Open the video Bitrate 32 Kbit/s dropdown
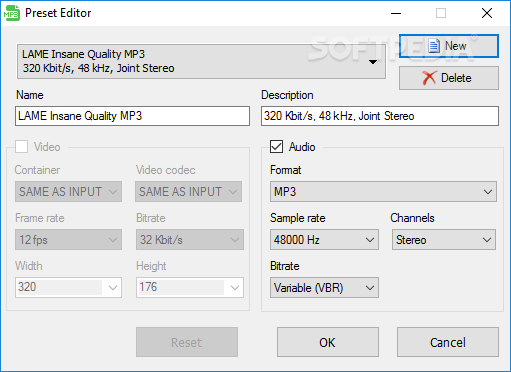 pos(190,240)
